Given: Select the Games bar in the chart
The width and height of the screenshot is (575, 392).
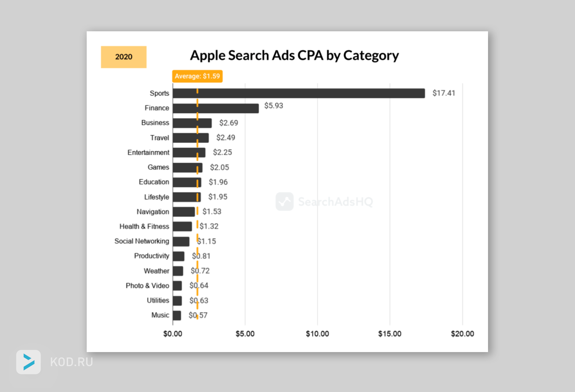Looking at the screenshot, I should pyautogui.click(x=187, y=168).
